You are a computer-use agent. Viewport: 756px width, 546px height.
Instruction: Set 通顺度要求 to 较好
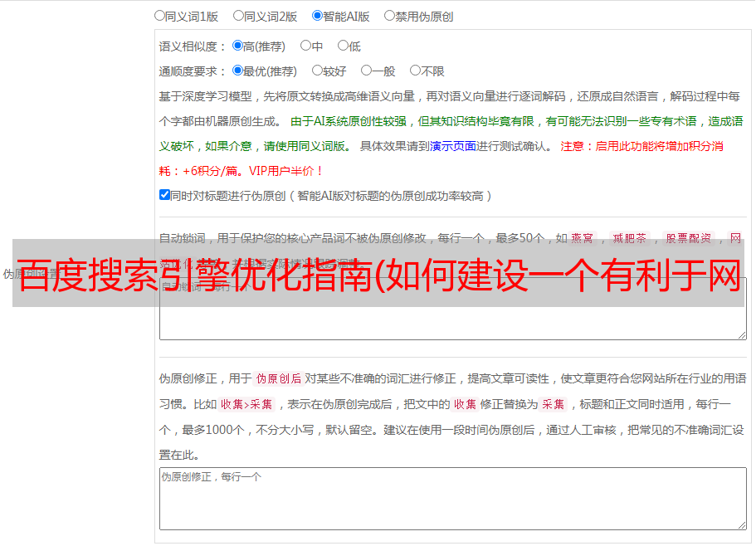tap(317, 71)
